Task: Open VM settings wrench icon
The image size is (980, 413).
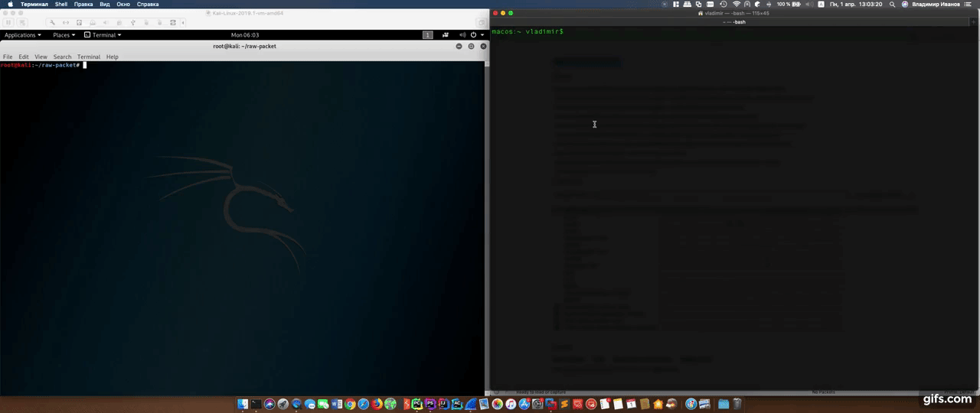Action: 52,23
